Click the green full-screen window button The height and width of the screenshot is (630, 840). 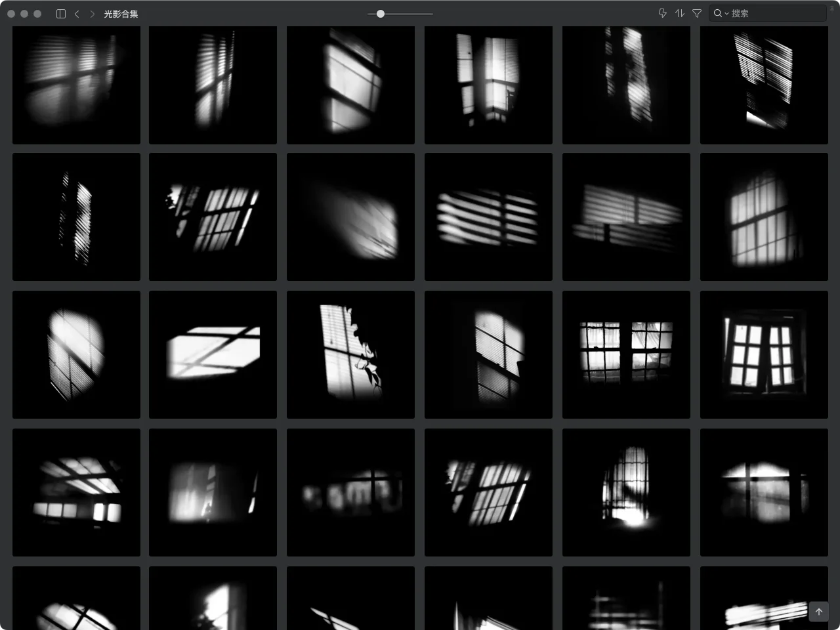pos(37,14)
